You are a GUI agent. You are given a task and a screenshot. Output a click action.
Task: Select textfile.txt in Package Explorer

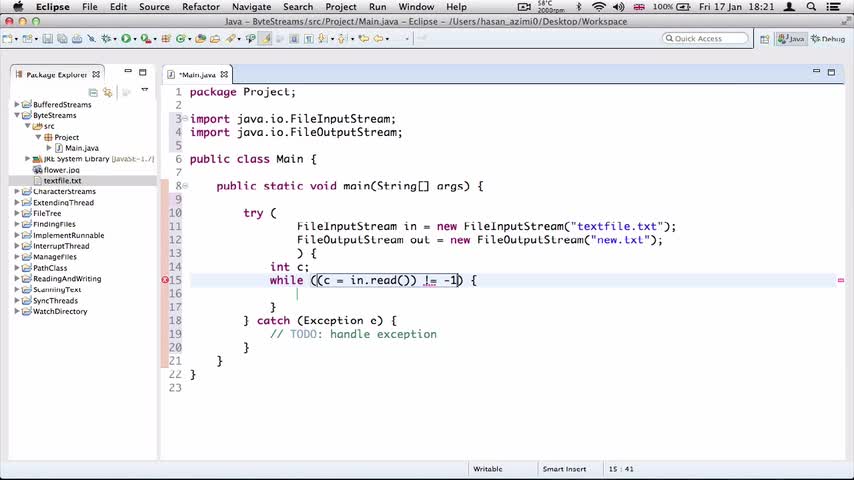pyautogui.click(x=62, y=180)
